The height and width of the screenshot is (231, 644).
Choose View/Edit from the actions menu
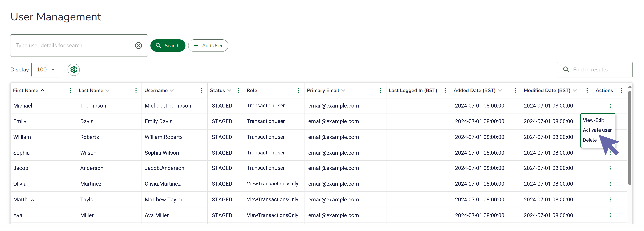[x=593, y=120]
